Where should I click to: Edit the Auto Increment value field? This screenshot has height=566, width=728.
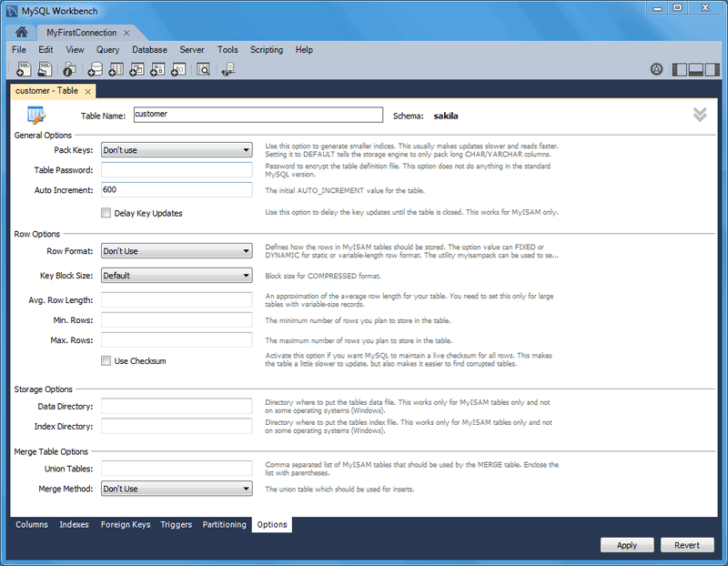[x=177, y=189]
